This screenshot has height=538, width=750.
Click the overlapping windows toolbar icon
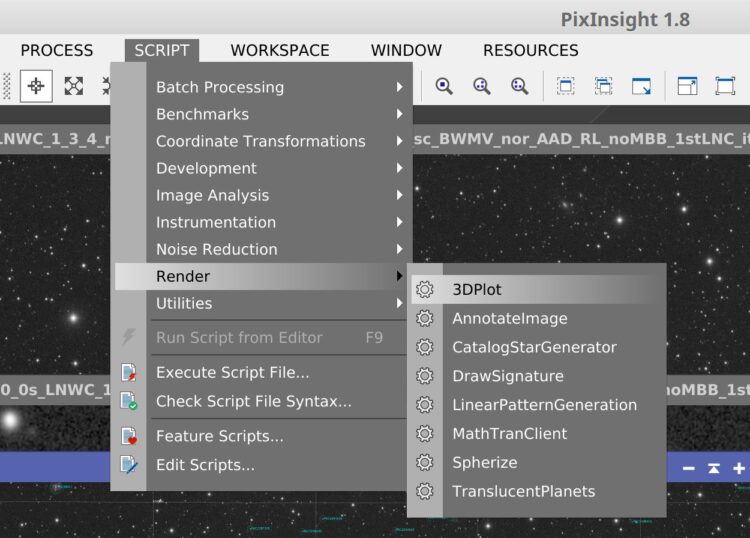tap(604, 87)
